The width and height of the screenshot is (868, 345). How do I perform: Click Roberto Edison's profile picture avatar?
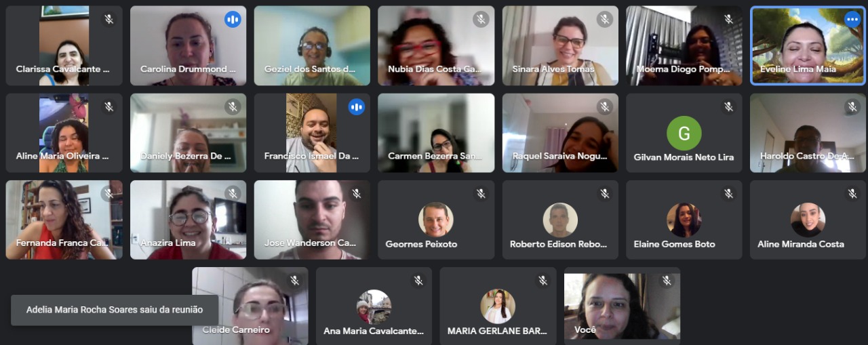(x=560, y=220)
